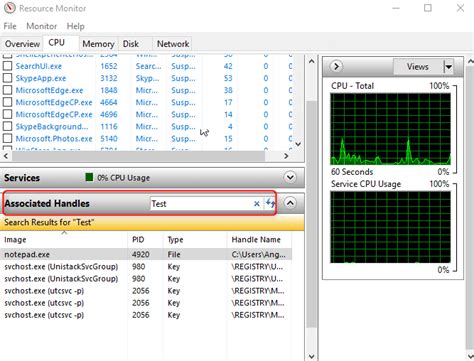This screenshot has height=361, width=474.
Task: Collapse the graphs pane arrow button
Action: point(336,66)
